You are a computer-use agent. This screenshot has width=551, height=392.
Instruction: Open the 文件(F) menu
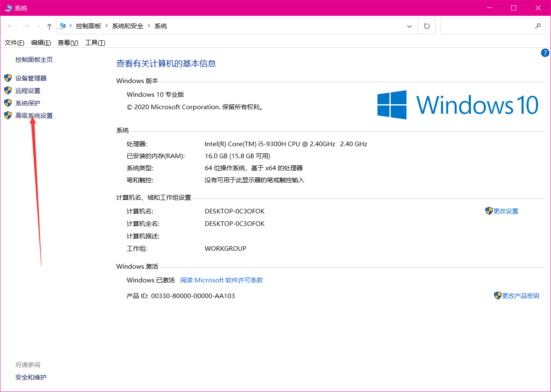pos(15,42)
